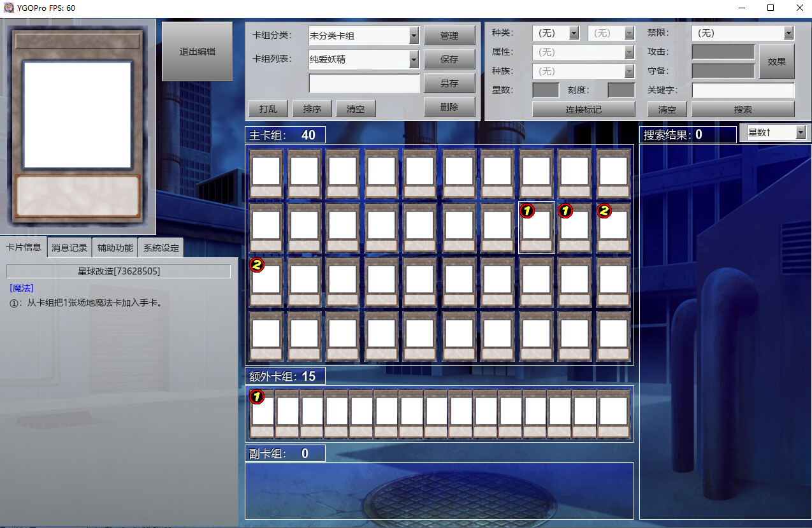Select the last card in the extra deck
The height and width of the screenshot is (528, 812).
tap(613, 414)
